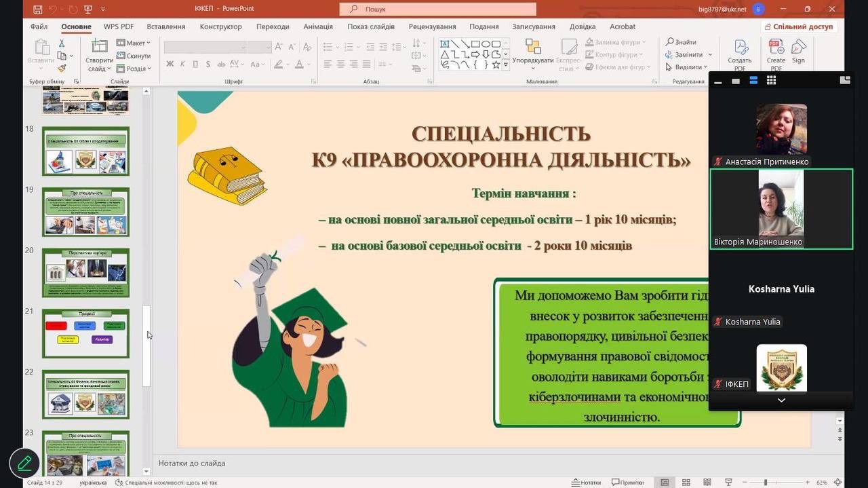Center align text

(x=340, y=64)
